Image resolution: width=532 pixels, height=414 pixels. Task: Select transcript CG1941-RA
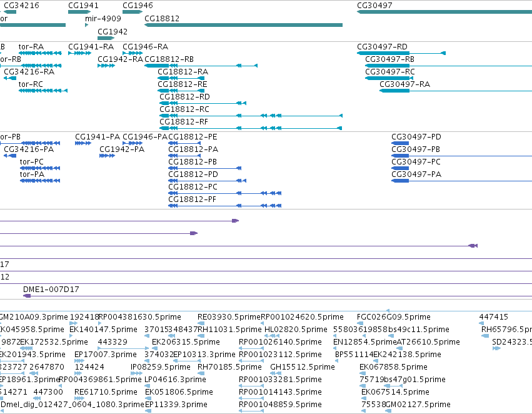[79, 53]
